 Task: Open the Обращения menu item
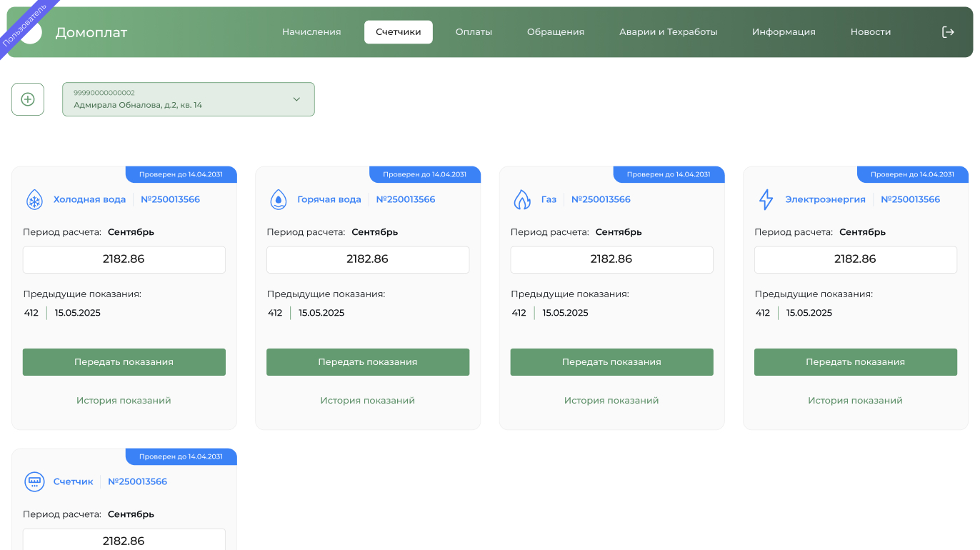(x=556, y=32)
